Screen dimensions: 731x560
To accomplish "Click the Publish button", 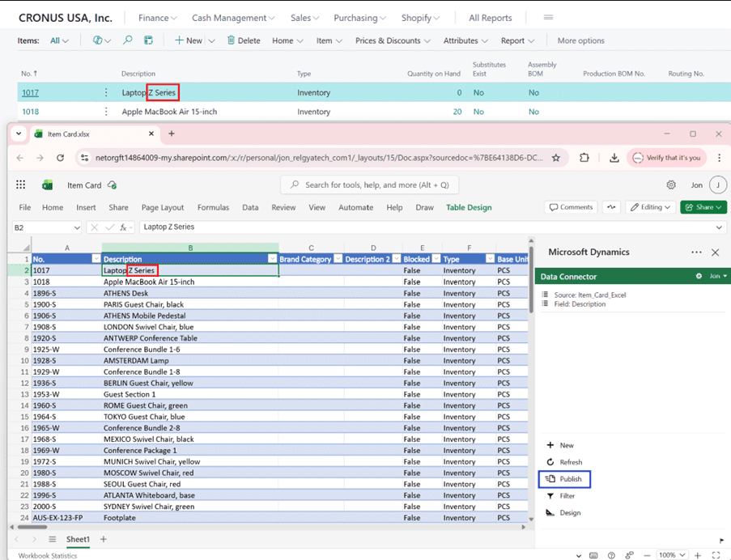I will pos(565,479).
